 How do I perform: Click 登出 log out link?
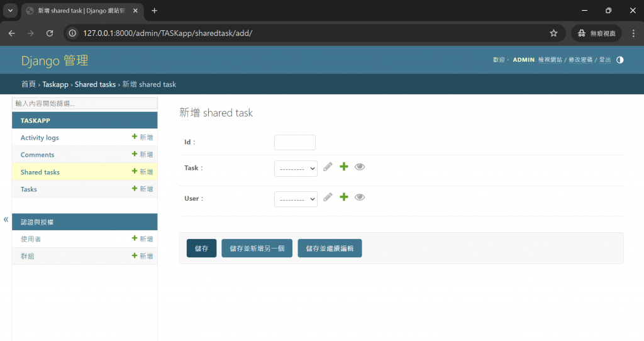605,60
